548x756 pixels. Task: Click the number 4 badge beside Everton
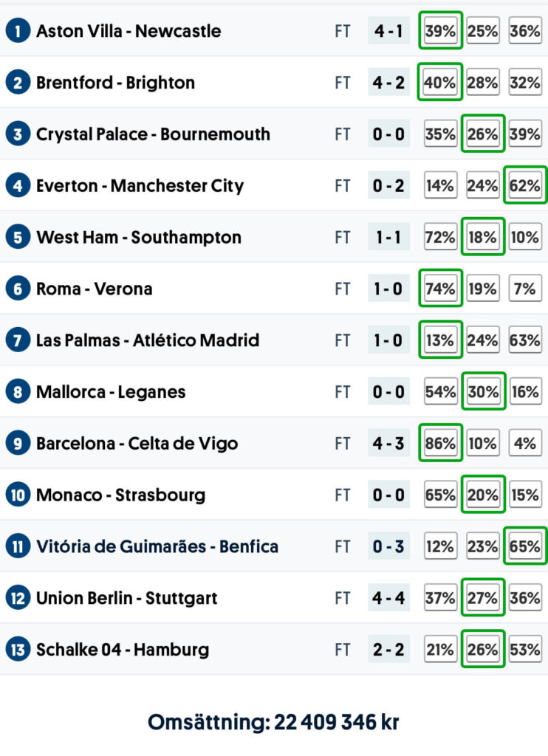tap(16, 185)
